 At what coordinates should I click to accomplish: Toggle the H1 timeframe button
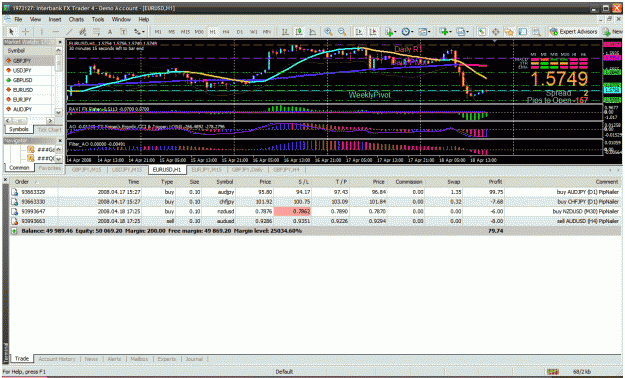point(213,32)
